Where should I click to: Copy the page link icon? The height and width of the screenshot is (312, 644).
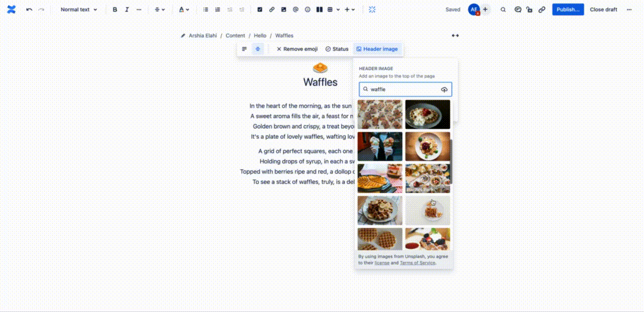click(542, 10)
